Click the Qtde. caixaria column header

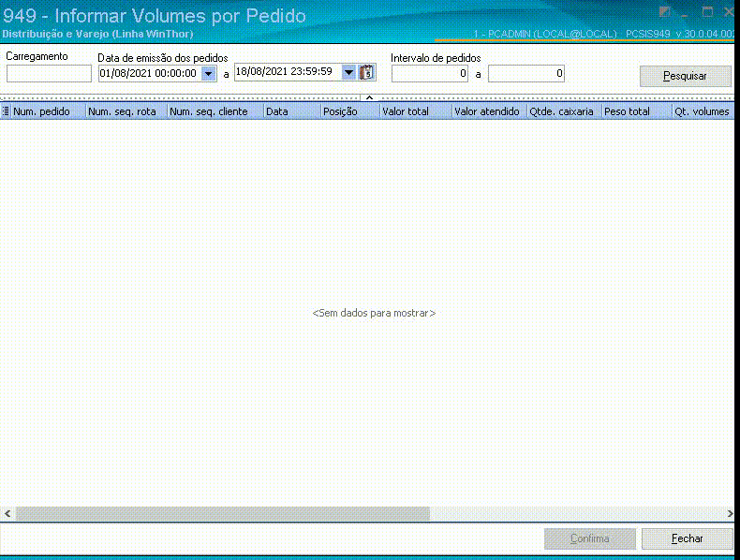click(x=565, y=111)
